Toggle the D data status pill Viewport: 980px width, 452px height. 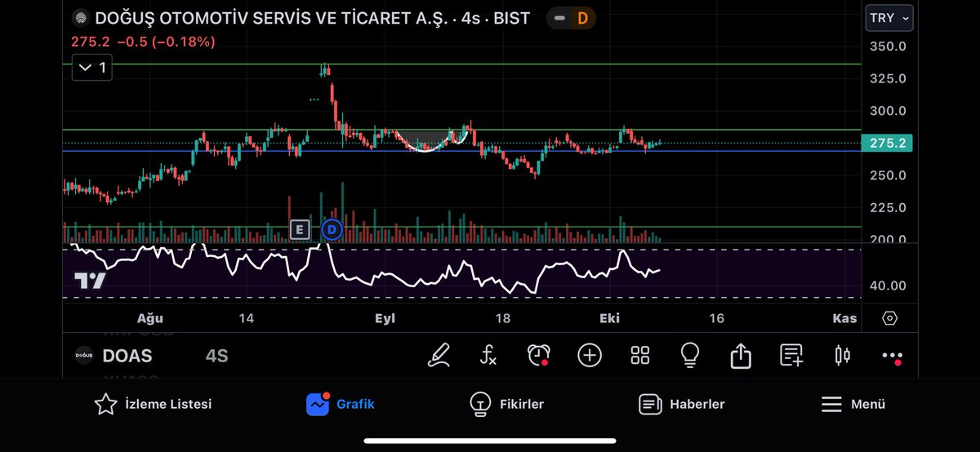tap(571, 18)
